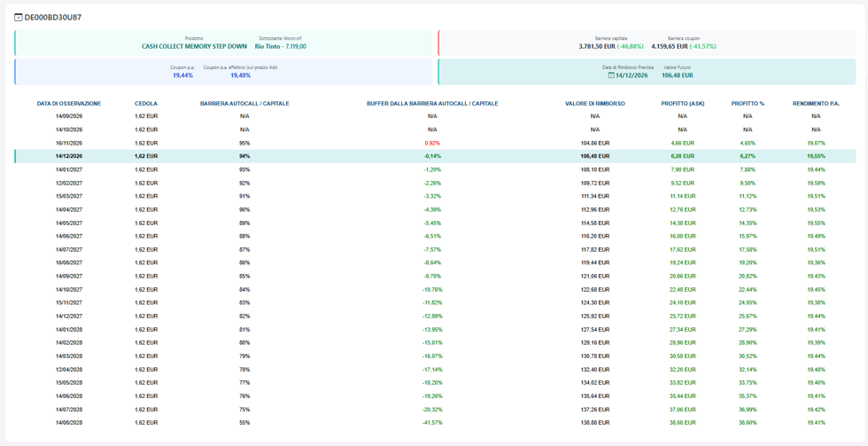Click the Valore di Rimborso column header
Image resolution: width=868 pixels, height=446 pixels.
pos(595,104)
